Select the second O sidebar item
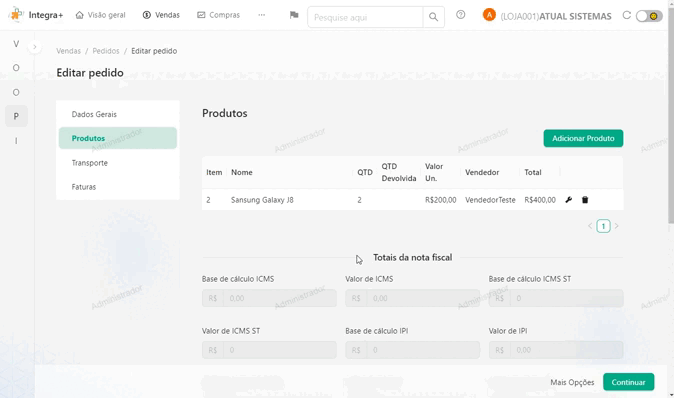674x398 pixels. point(16,92)
